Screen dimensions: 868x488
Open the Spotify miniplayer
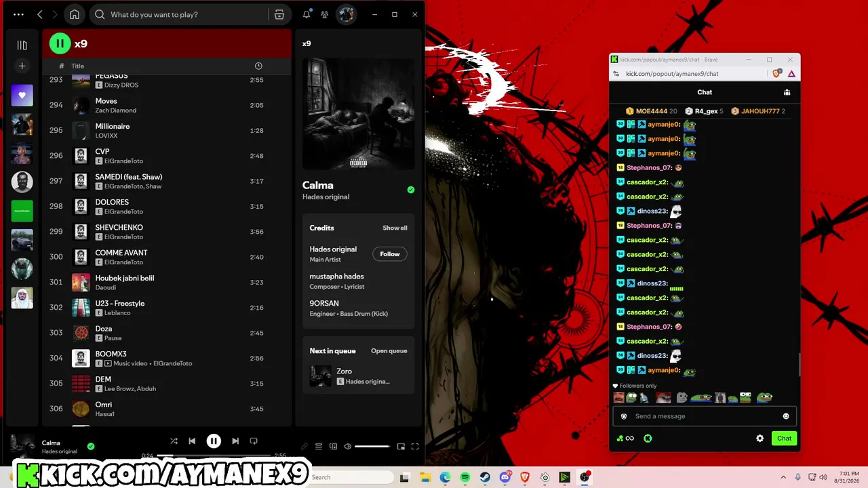pos(401,447)
